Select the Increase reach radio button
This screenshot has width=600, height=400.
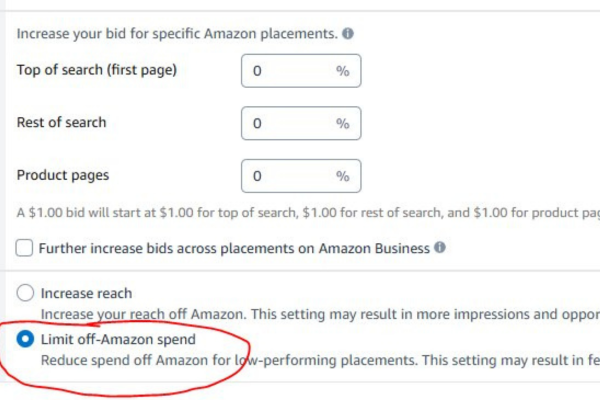[x=25, y=294]
